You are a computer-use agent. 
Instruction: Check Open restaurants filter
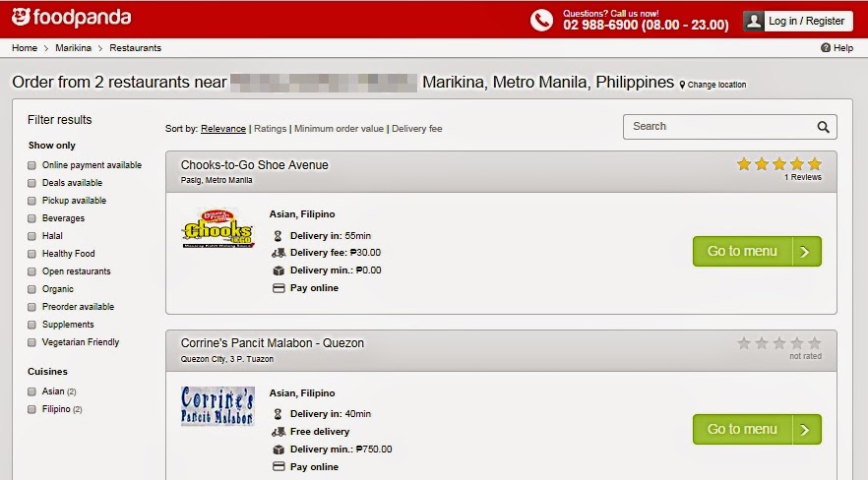(31, 271)
